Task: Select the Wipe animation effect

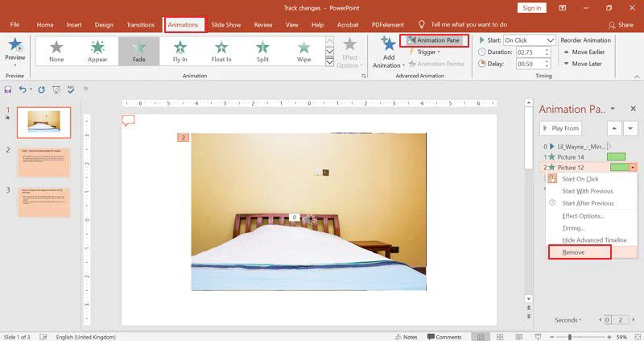Action: 304,52
